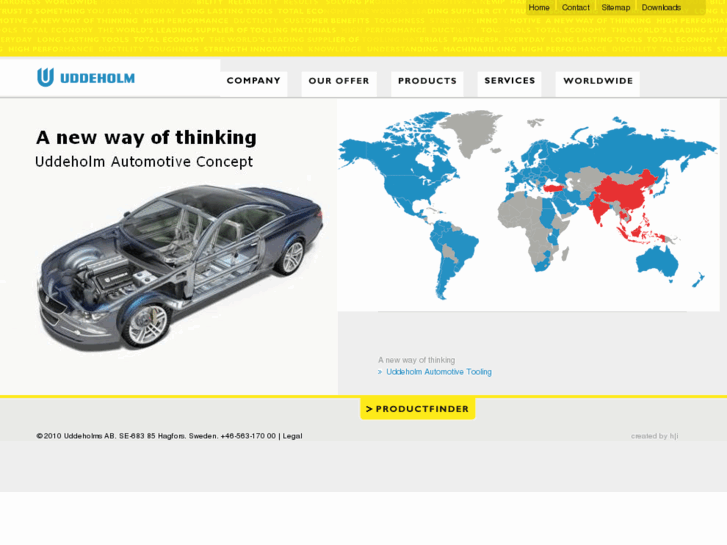The width and height of the screenshot is (727, 545).
Task: Click the 'Uddeholm Automotive Concept' subtitle
Action: coord(144,161)
